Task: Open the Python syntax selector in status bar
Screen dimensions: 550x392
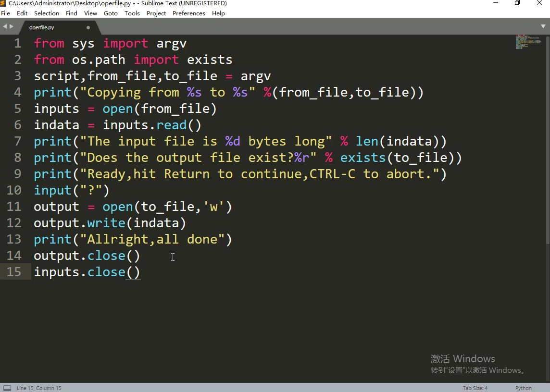Action: 523,388
